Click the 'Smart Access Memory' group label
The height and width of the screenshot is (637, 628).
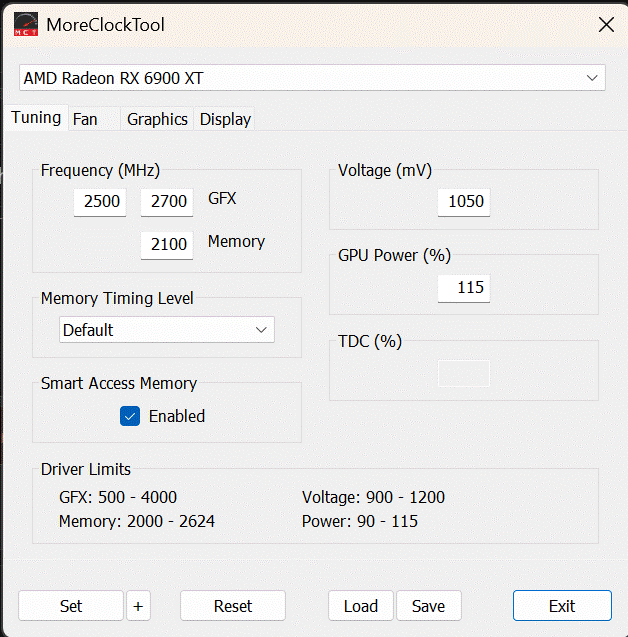click(x=119, y=383)
